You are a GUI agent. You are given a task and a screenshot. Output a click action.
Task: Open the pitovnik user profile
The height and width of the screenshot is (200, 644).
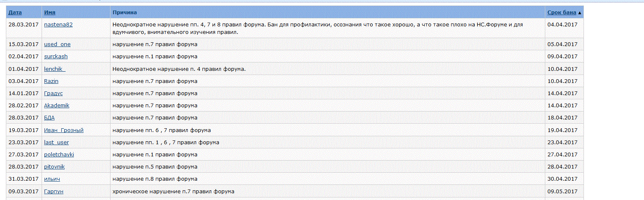point(54,166)
